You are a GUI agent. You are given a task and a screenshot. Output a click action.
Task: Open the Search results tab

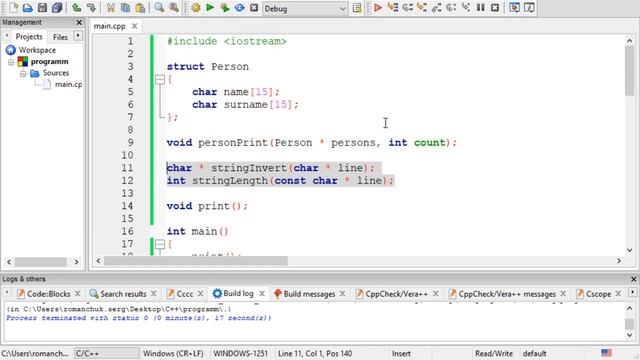click(x=123, y=294)
